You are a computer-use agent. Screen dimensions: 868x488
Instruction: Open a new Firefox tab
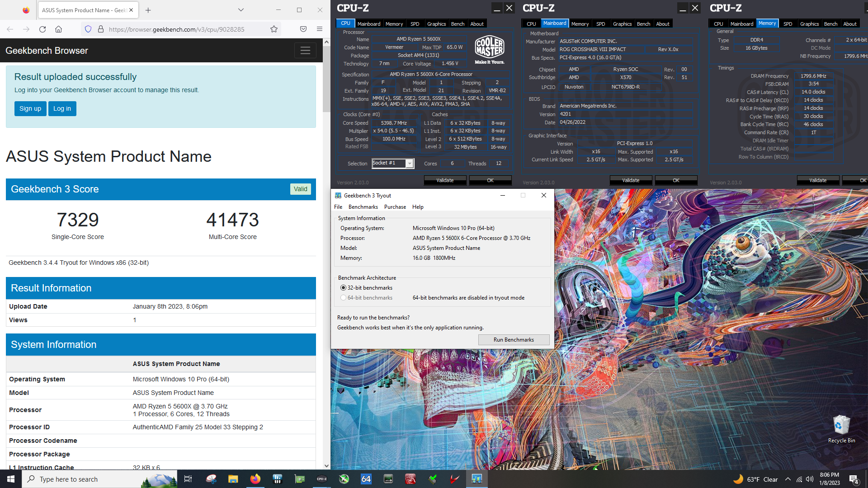[x=148, y=10]
